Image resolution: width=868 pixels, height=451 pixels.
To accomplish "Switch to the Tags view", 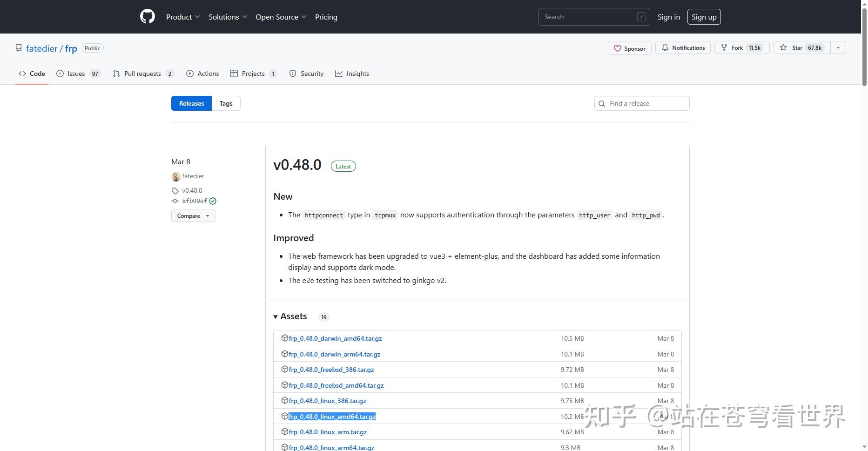I will coord(226,103).
